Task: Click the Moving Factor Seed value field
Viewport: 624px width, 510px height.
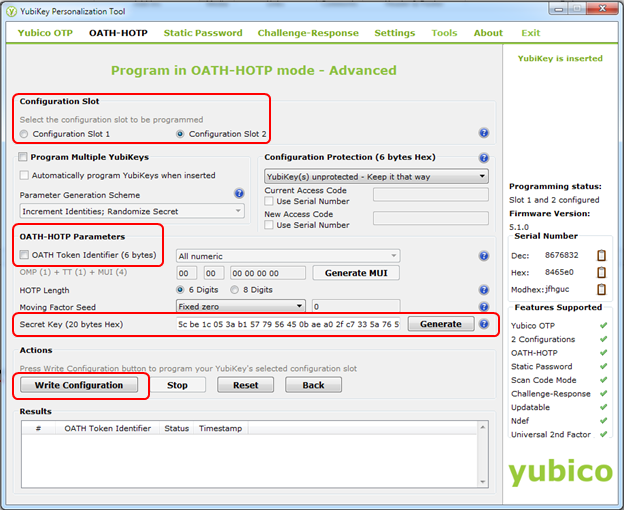Action: [x=356, y=306]
